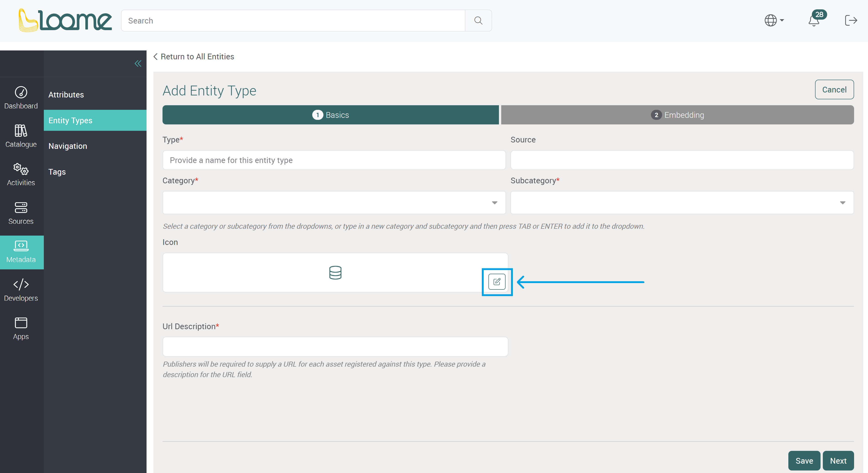
Task: Click the search magnifier button
Action: (478, 21)
